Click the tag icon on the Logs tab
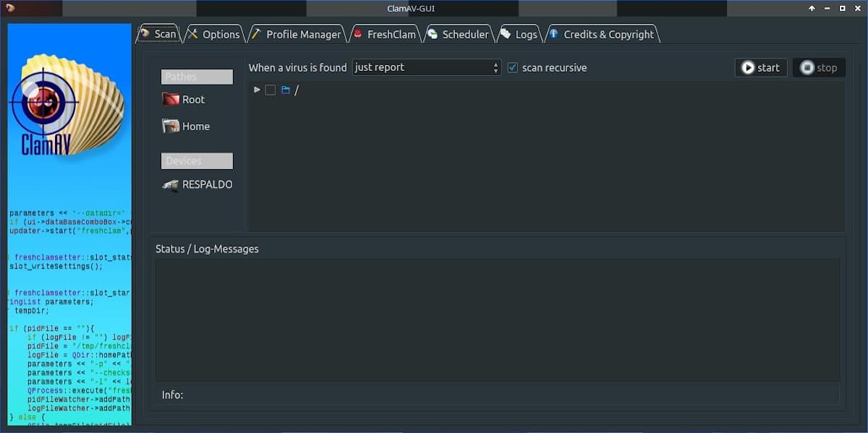 [x=505, y=34]
